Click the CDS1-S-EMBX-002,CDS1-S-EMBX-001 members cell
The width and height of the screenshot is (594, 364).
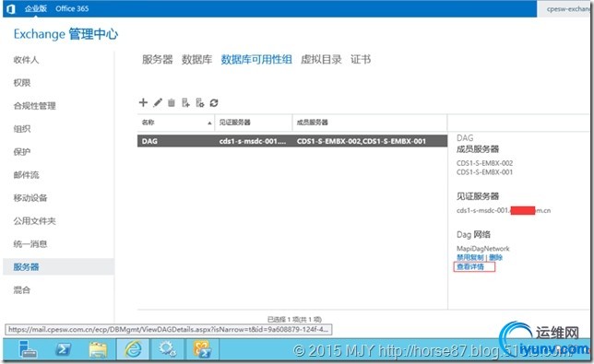click(x=362, y=141)
